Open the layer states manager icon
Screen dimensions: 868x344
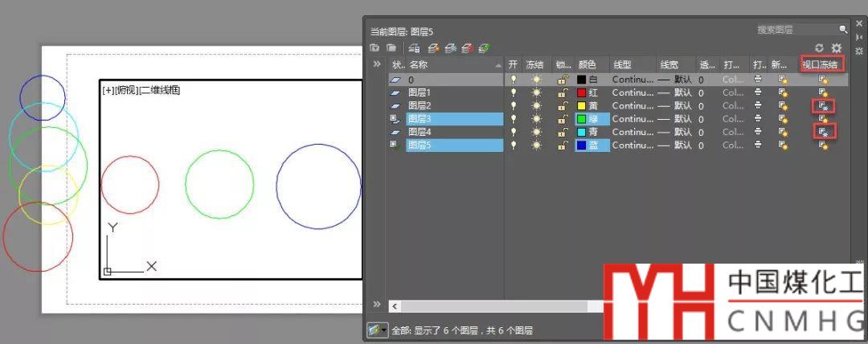tap(414, 48)
